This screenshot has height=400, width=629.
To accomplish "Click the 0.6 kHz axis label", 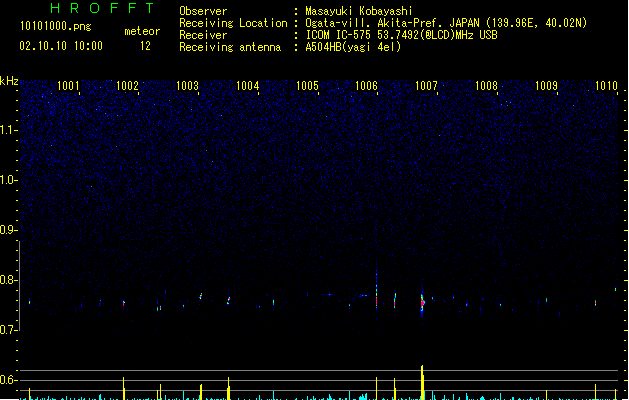I will (8, 380).
